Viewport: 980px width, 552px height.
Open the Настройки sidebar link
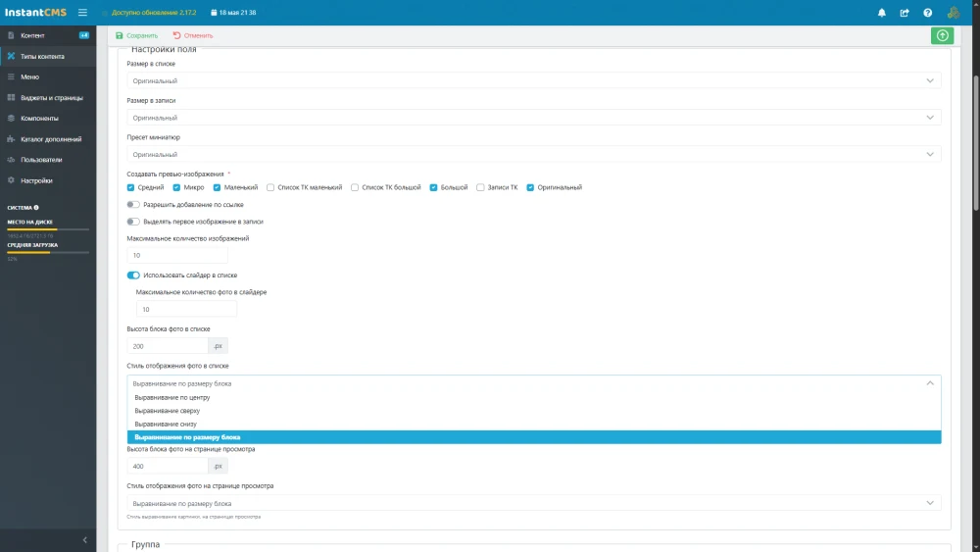[x=48, y=180]
